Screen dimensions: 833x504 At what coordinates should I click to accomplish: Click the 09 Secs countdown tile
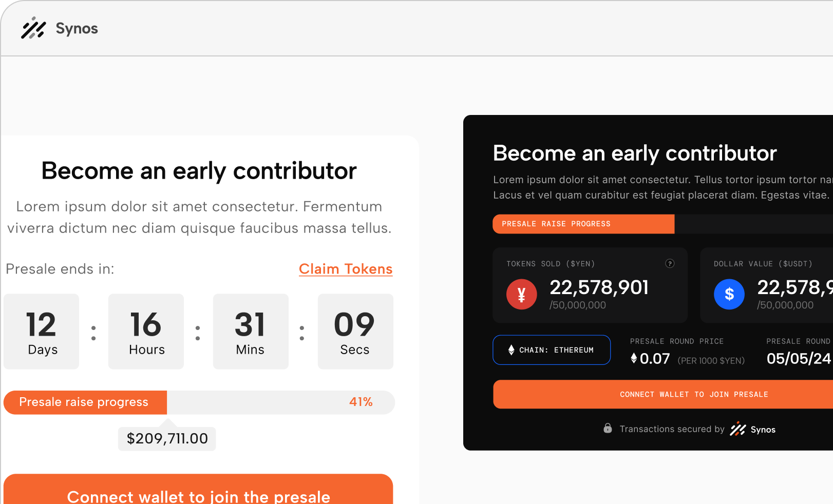point(355,332)
